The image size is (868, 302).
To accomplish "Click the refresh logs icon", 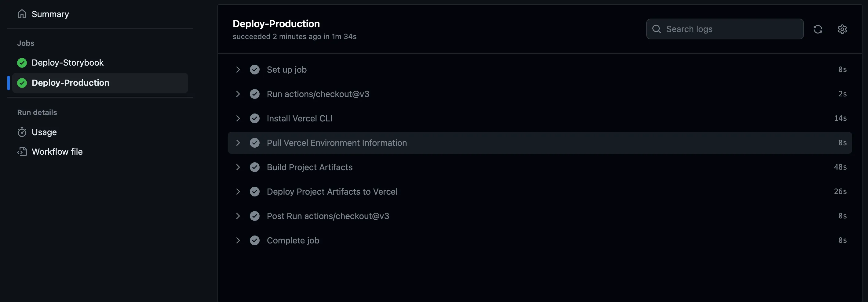I will (x=818, y=29).
